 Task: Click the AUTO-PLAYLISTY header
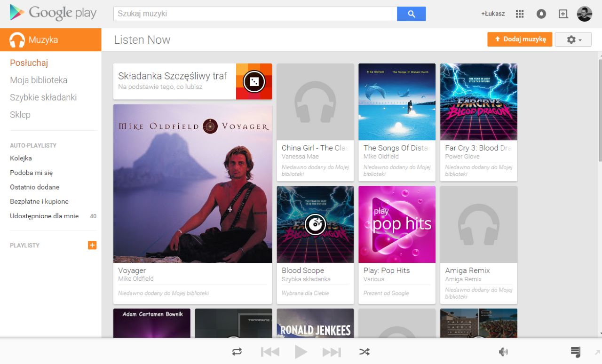click(33, 146)
